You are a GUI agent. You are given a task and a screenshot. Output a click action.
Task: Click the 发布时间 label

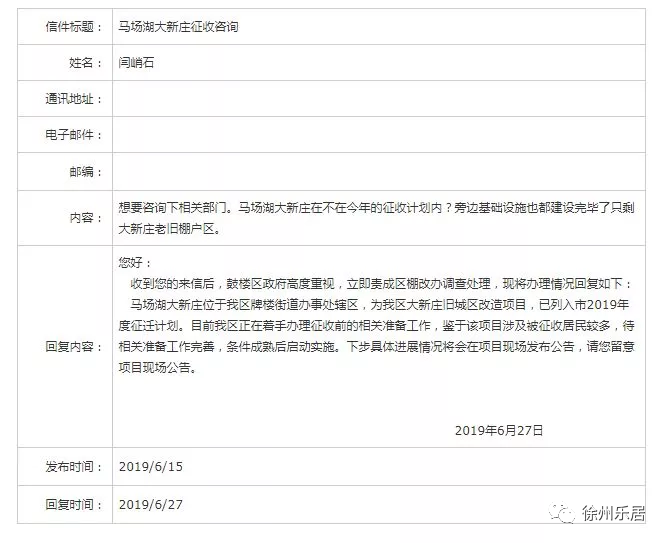coord(74,467)
